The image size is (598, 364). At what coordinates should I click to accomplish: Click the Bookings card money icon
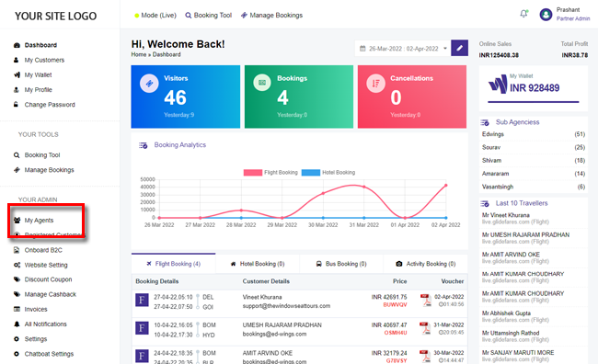pyautogui.click(x=262, y=83)
